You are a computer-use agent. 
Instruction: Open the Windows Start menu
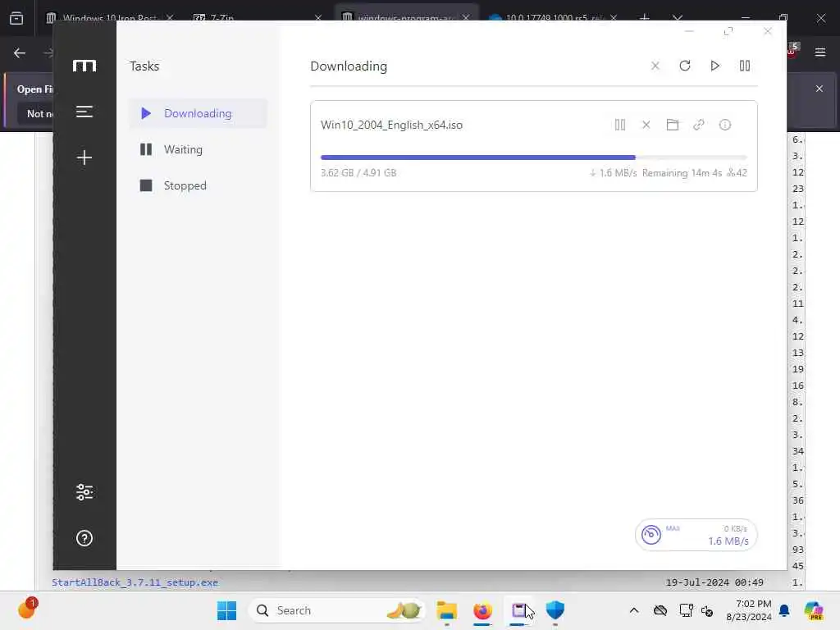click(226, 610)
